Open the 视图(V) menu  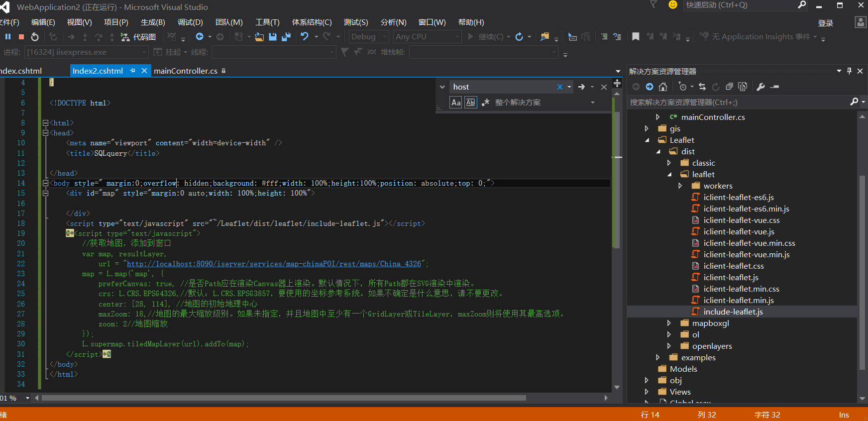point(80,22)
